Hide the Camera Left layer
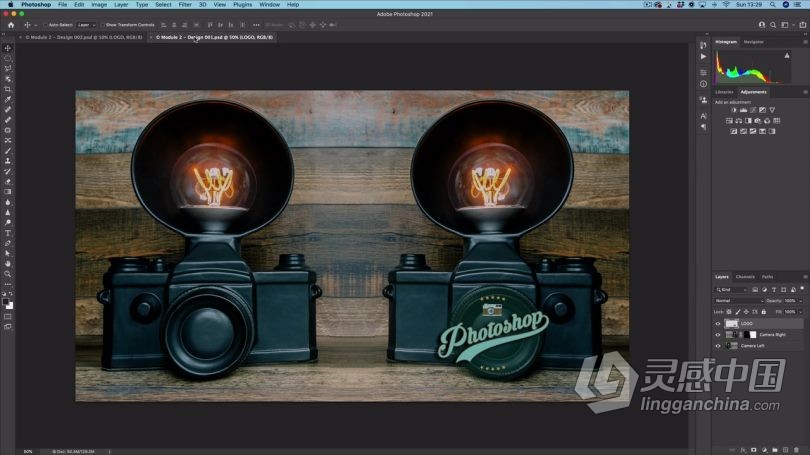Image resolution: width=810 pixels, height=455 pixels. pos(718,346)
